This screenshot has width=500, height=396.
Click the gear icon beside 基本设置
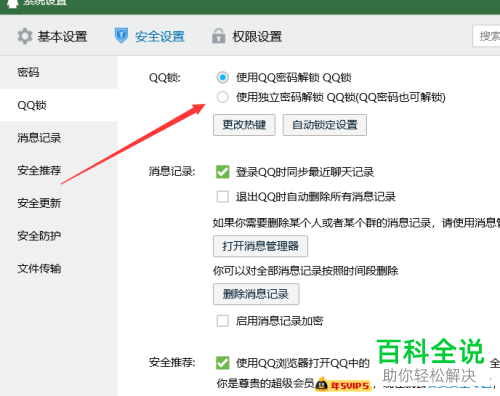25,36
